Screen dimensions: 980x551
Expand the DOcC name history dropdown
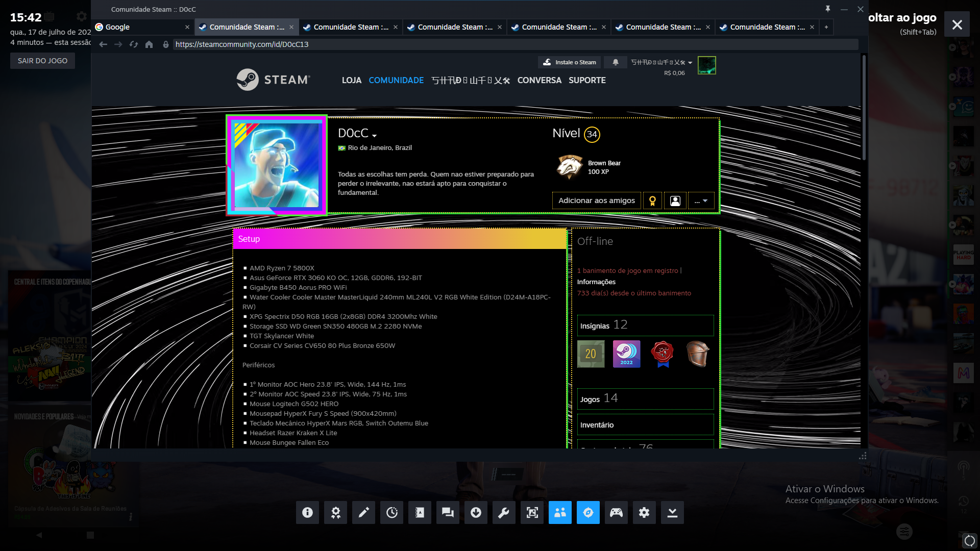[x=374, y=135]
